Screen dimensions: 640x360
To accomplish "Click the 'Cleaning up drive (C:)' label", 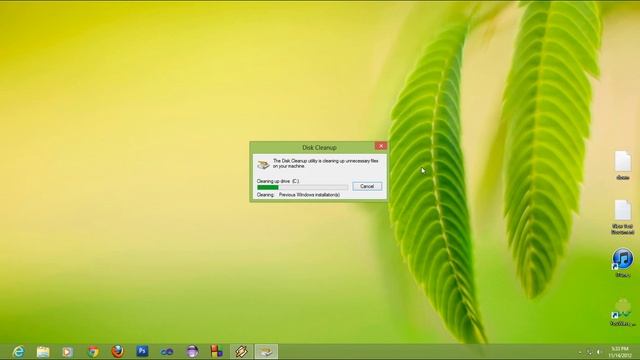I will click(278, 181).
